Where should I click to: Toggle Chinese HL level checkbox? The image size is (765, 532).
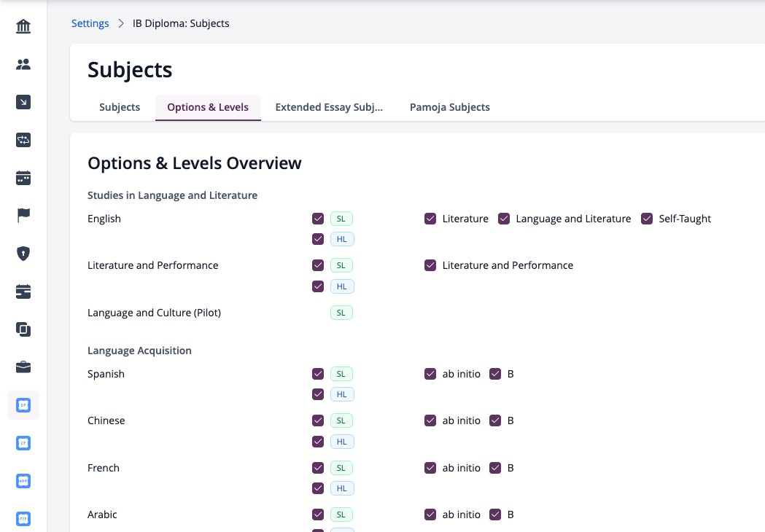tap(318, 442)
